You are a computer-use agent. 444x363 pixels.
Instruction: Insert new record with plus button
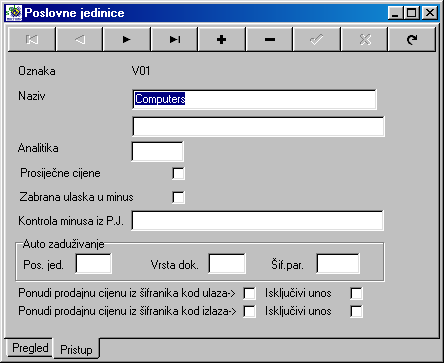click(222, 40)
